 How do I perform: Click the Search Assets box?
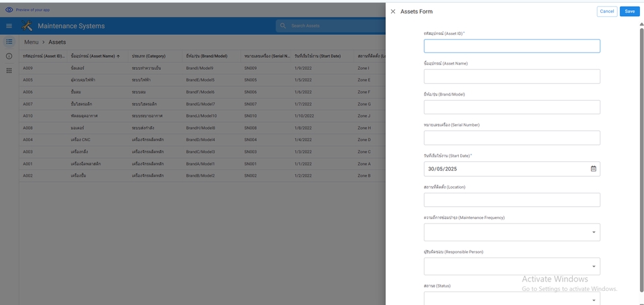(x=331, y=26)
